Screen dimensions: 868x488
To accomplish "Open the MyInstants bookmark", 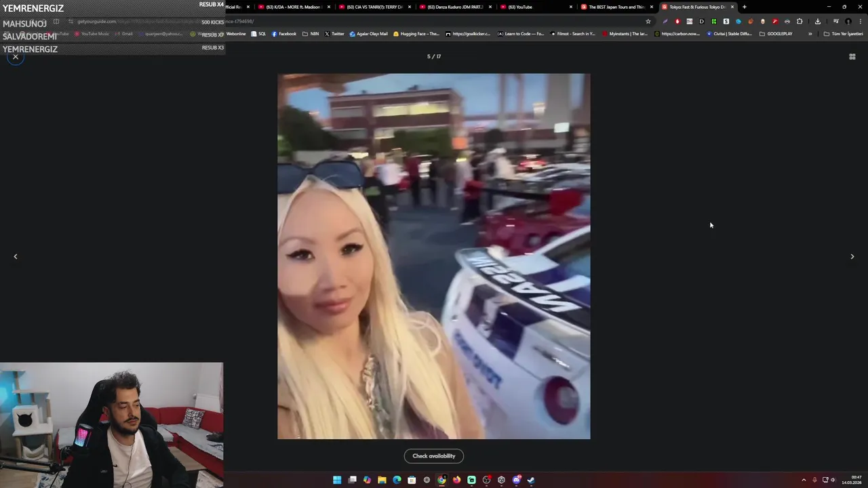I will (x=625, y=34).
